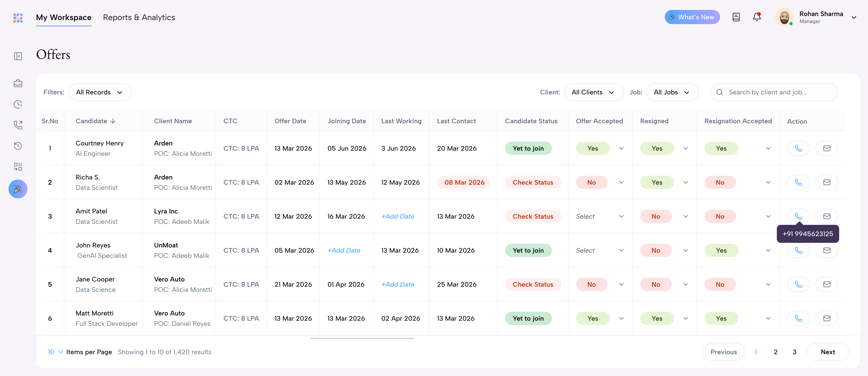Email Courtney Henry via envelope icon
Viewport: 868px width, 376px height.
(827, 148)
